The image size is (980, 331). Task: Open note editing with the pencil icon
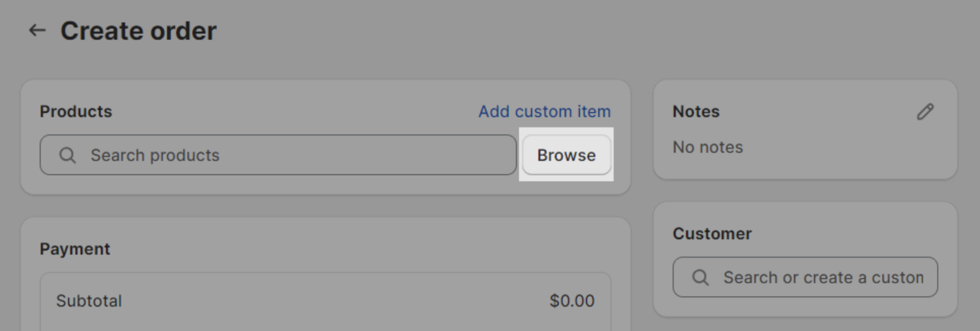(926, 111)
